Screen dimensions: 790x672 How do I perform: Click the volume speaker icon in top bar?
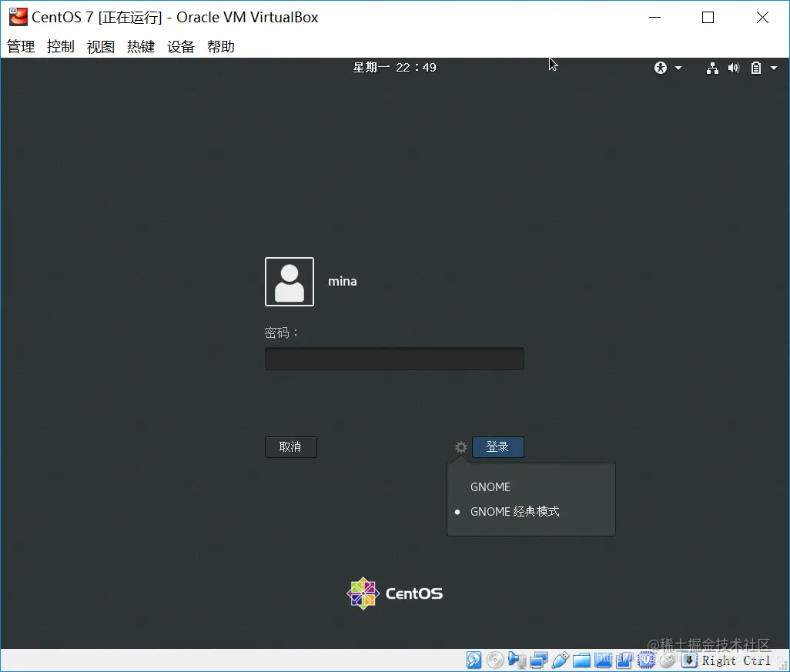point(734,68)
